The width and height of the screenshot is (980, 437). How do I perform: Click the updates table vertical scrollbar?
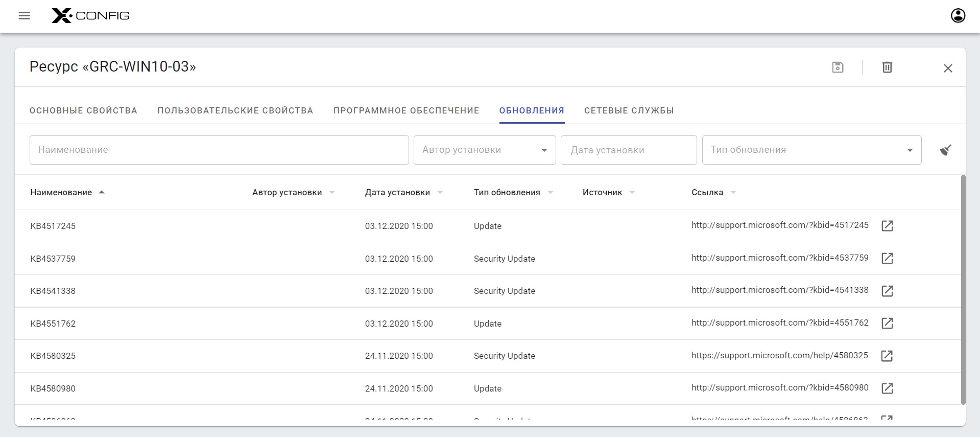tap(963, 290)
